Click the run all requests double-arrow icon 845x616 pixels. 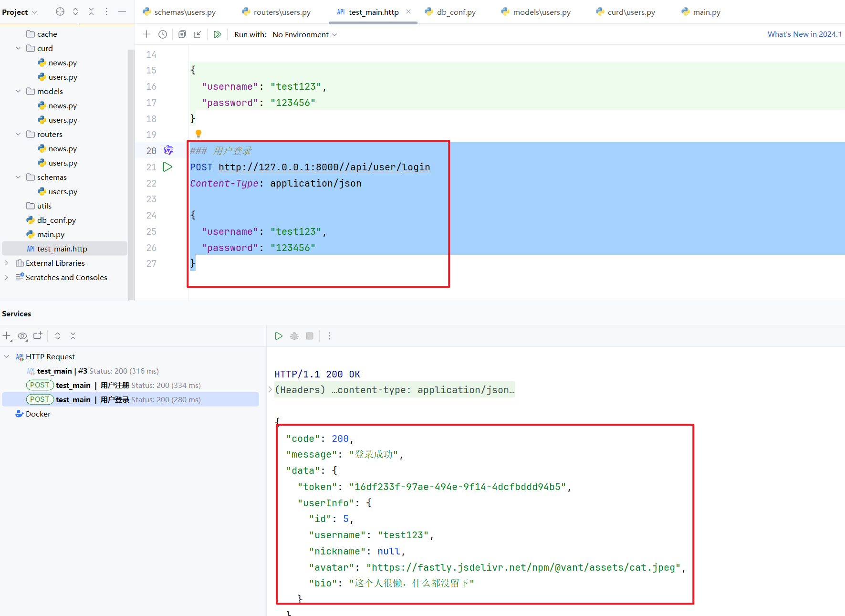click(218, 34)
